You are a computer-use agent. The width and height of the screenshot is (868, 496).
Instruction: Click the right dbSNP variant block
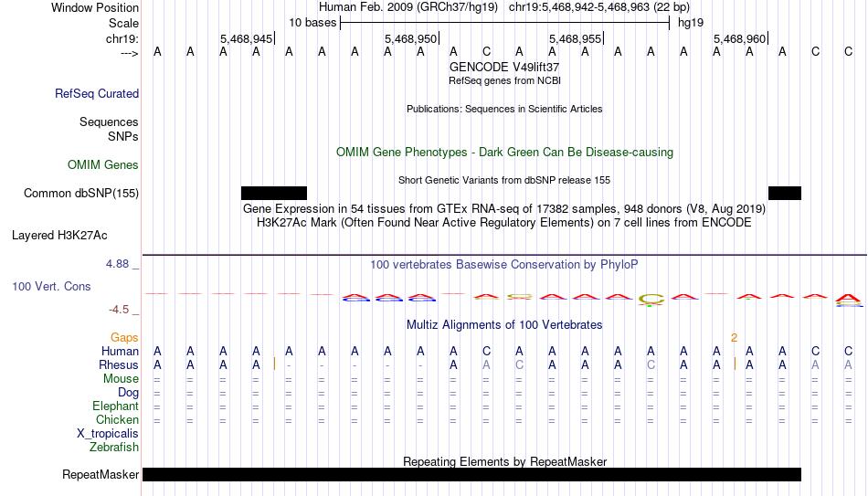coord(785,194)
